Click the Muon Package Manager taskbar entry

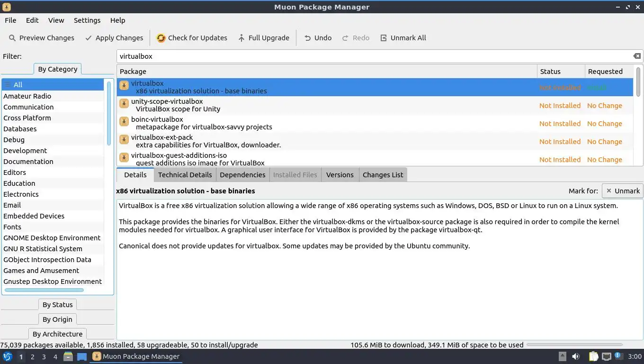(x=136, y=356)
